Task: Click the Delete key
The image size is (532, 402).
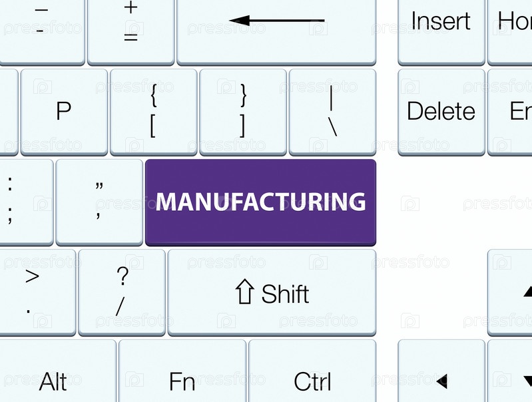Action: point(441,111)
